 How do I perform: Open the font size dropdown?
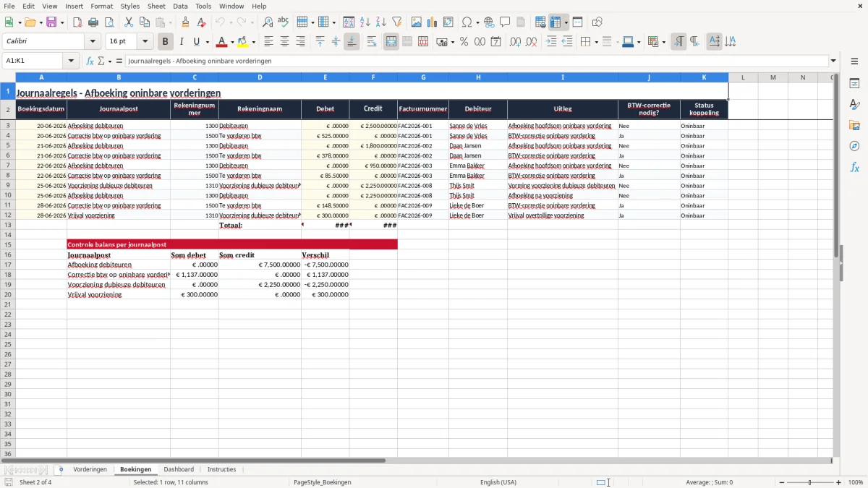tap(145, 42)
